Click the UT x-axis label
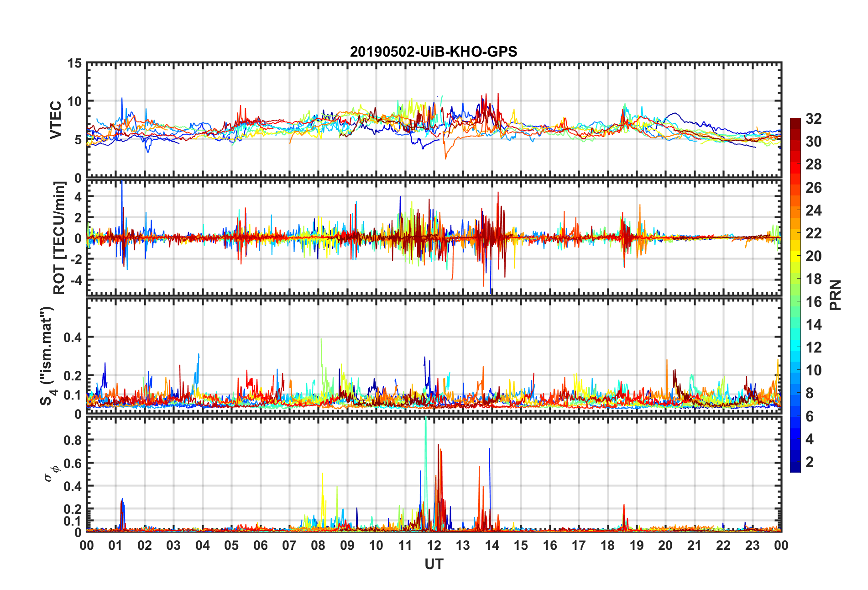This screenshot has height=590, width=868. click(434, 564)
